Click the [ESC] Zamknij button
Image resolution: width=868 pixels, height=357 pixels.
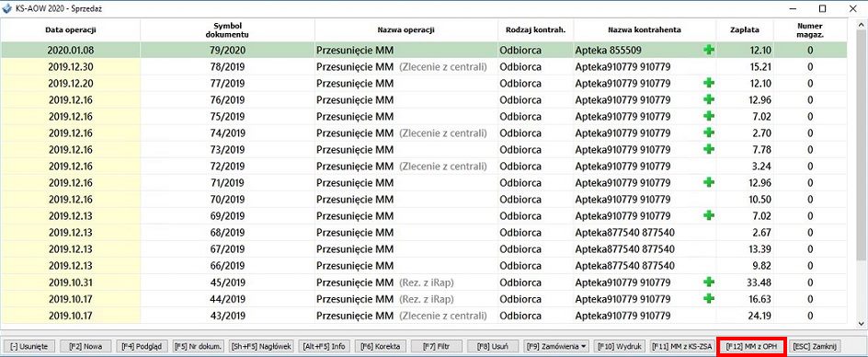click(814, 346)
